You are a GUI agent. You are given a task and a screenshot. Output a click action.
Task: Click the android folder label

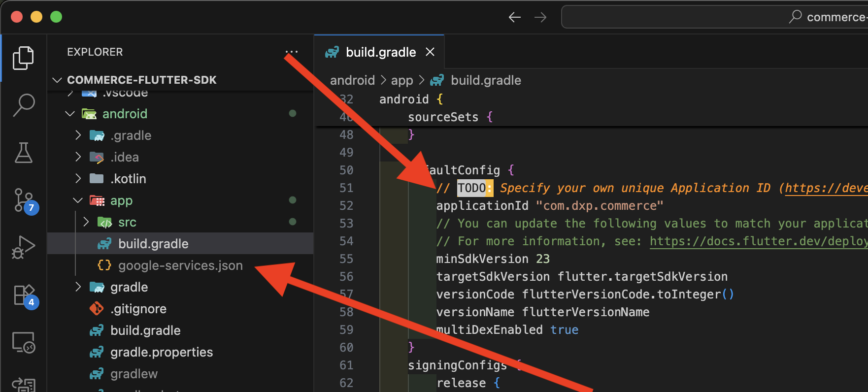click(125, 114)
